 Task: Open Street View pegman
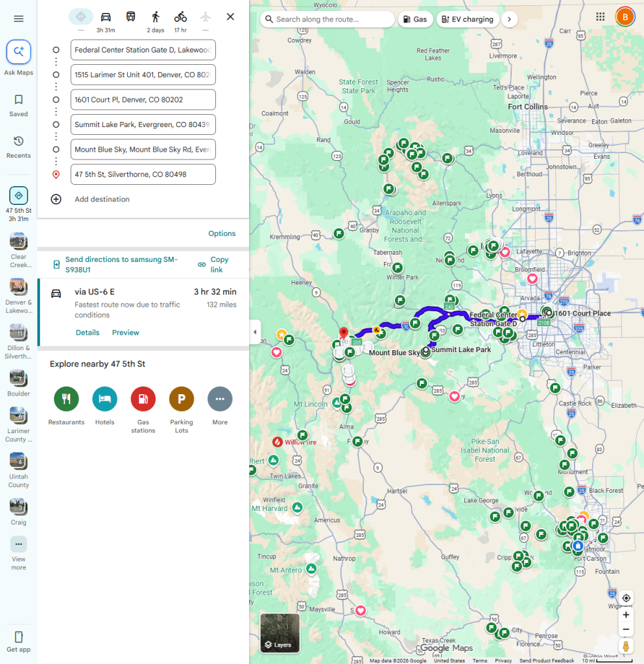click(x=626, y=646)
